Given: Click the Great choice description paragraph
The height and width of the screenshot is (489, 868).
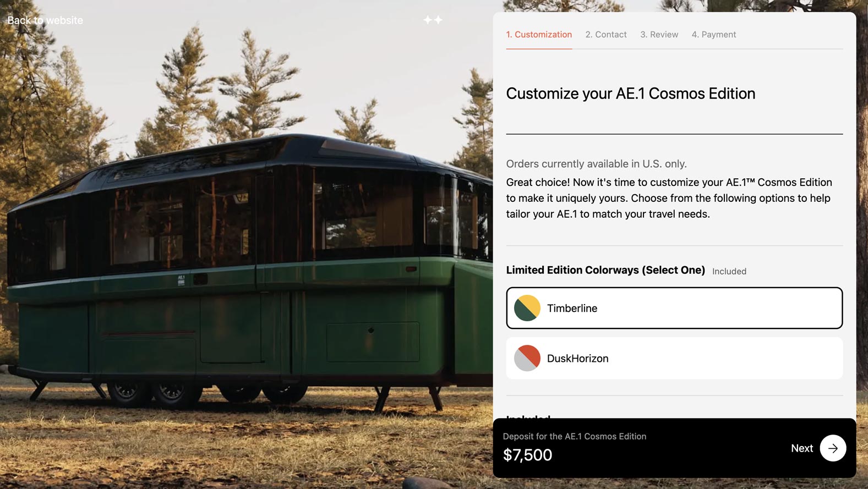Looking at the screenshot, I should [x=669, y=198].
